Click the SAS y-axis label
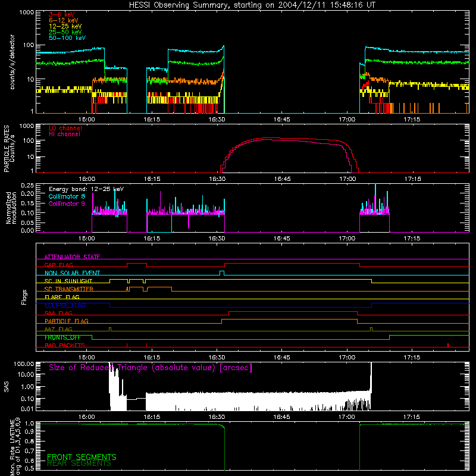 [x=7, y=387]
